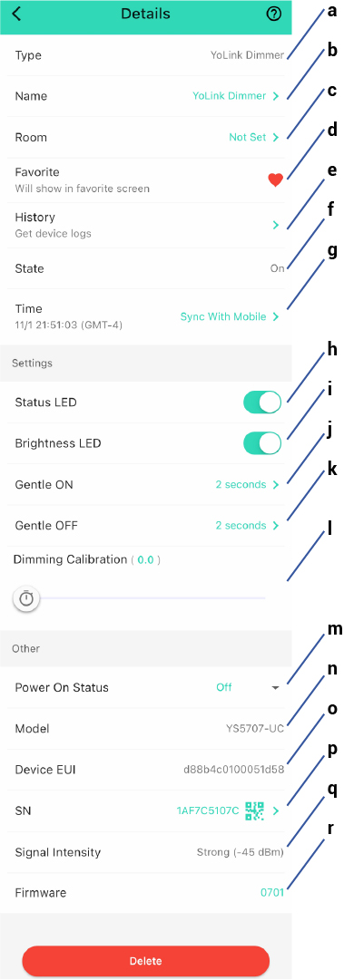This screenshot has width=344, height=980.
Task: Open the History device logs row
Action: coord(146,225)
